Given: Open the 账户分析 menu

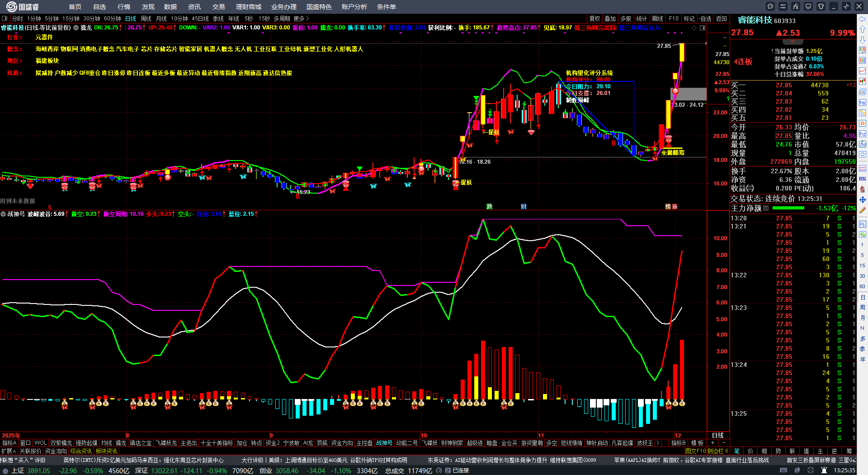Looking at the screenshot, I should 354,7.
